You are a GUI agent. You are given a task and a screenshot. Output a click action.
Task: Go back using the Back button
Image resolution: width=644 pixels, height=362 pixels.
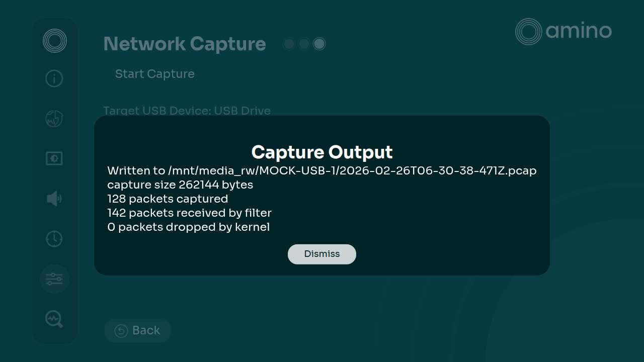coord(137,331)
